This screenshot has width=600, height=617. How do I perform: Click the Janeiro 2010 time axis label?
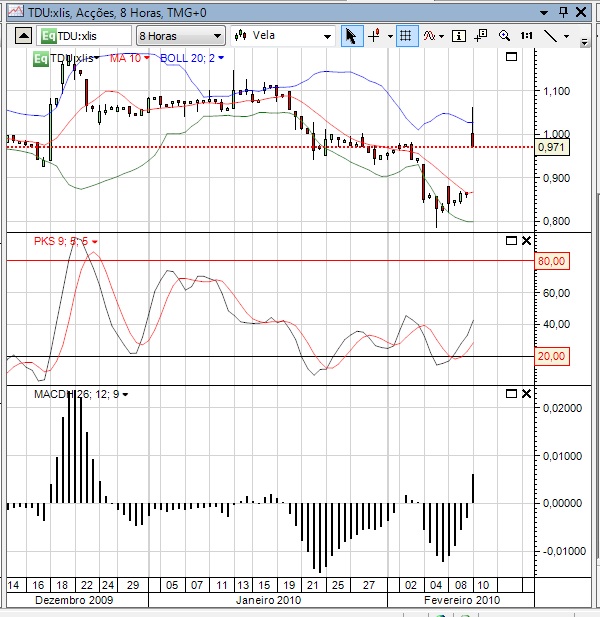click(x=268, y=600)
